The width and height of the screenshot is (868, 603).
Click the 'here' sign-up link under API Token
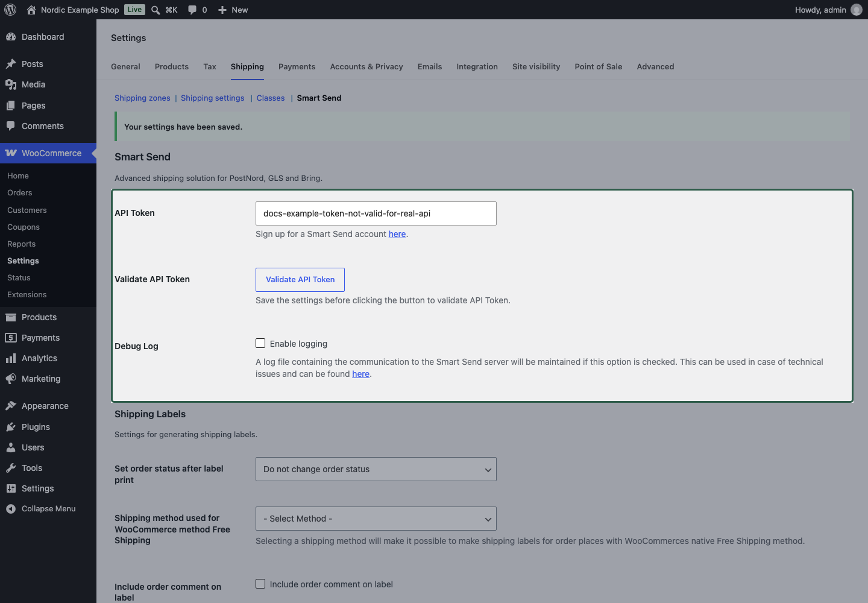(397, 234)
